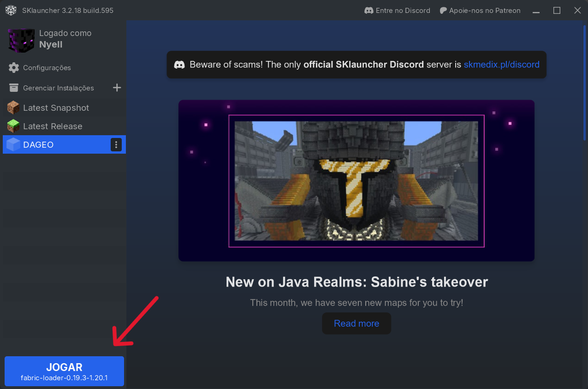Maximize the SKlauncher window

click(557, 10)
